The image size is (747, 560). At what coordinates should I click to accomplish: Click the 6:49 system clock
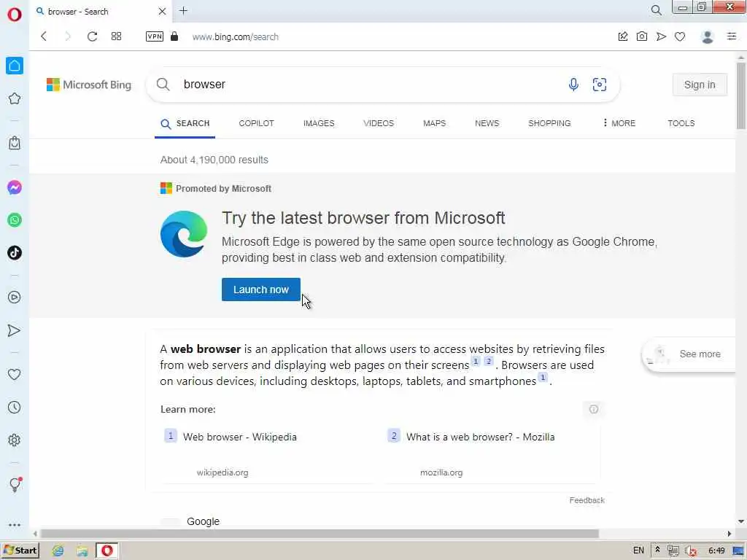click(716, 551)
